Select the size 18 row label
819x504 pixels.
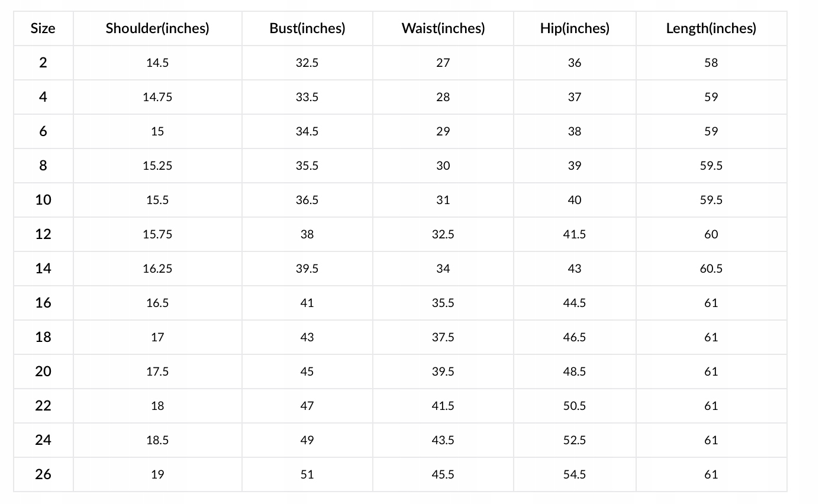click(x=43, y=337)
